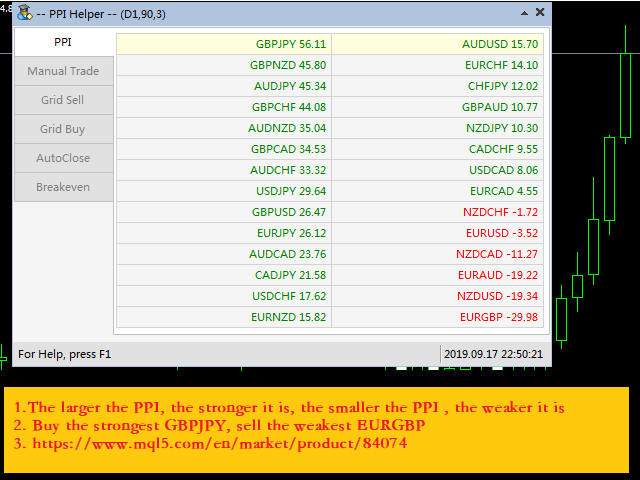Select the GBPJPY 56.11 cell

click(224, 44)
